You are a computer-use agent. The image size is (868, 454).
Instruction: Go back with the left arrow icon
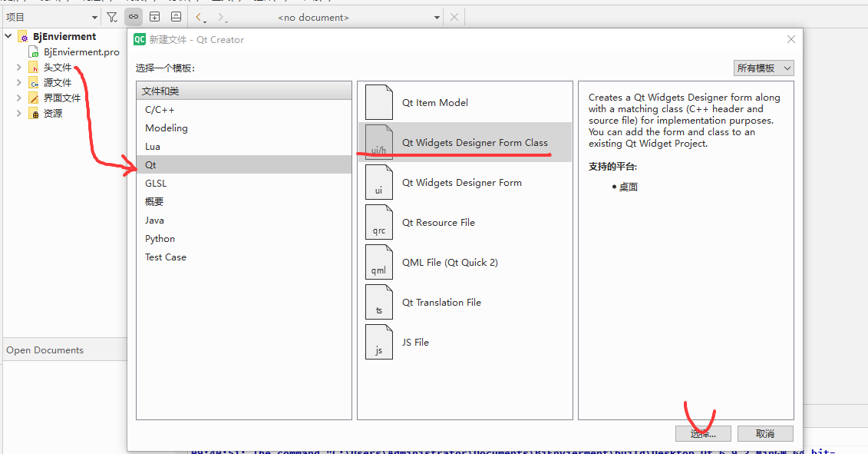[x=200, y=17]
